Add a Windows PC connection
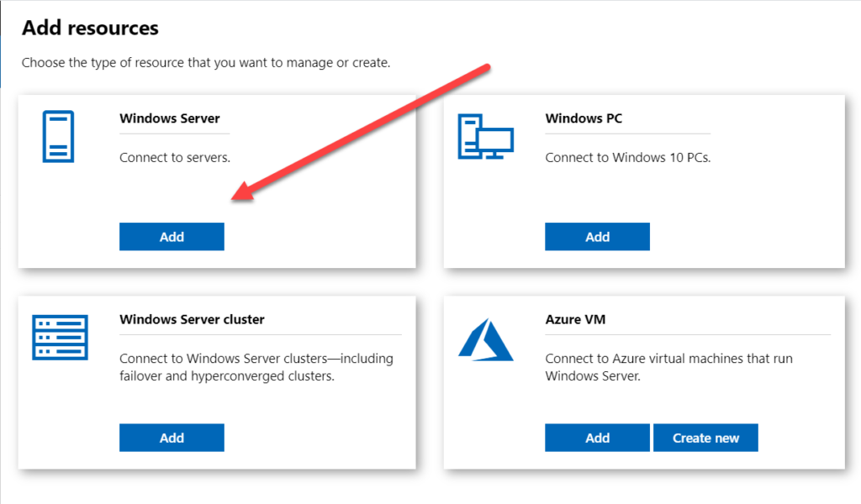861x504 pixels. tap(598, 236)
